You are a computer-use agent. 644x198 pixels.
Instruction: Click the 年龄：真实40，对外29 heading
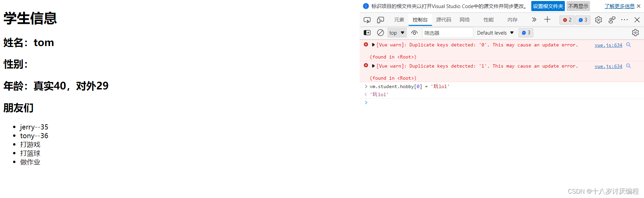(56, 86)
